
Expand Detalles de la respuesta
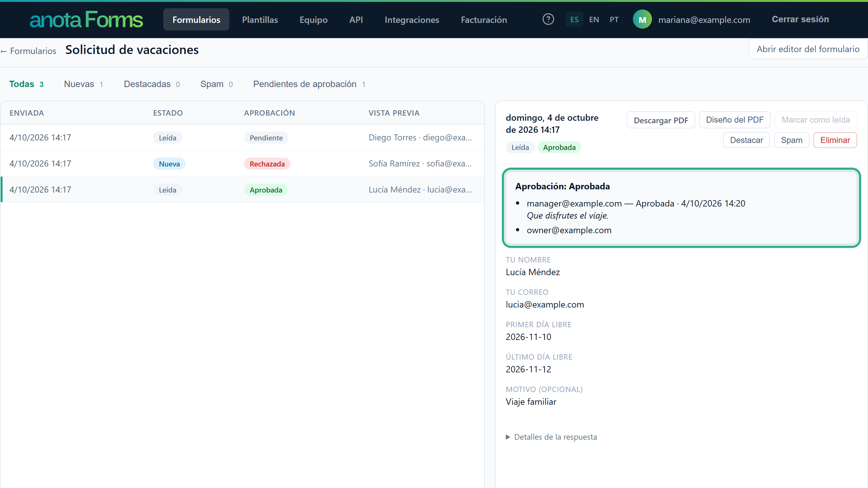551,437
